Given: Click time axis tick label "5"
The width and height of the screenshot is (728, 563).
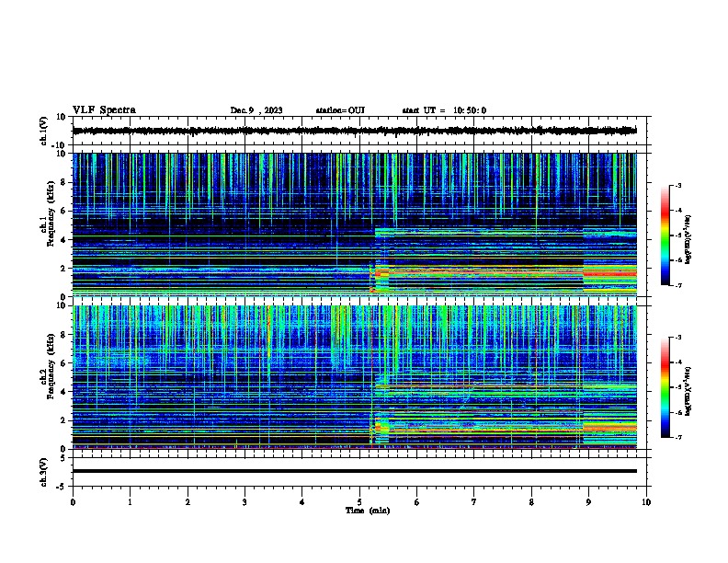Looking at the screenshot, I should click(x=359, y=502).
